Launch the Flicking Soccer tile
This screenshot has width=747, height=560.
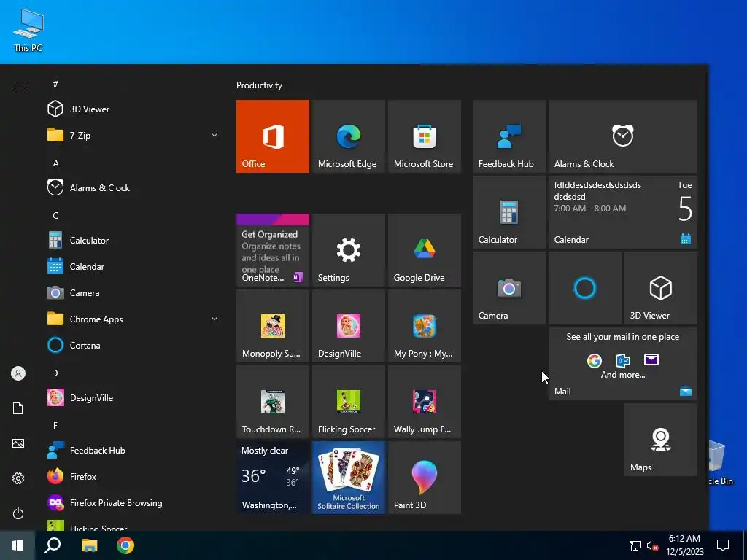click(x=348, y=402)
